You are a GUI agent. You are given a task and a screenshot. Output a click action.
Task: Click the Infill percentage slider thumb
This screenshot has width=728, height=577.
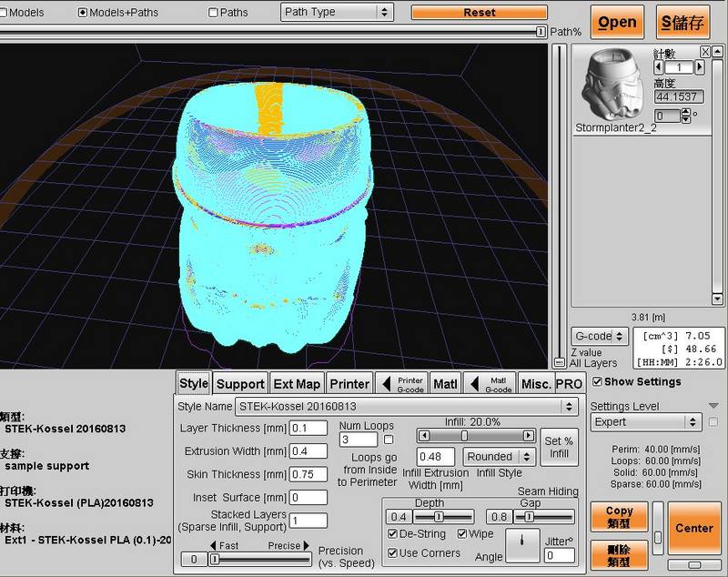(464, 435)
